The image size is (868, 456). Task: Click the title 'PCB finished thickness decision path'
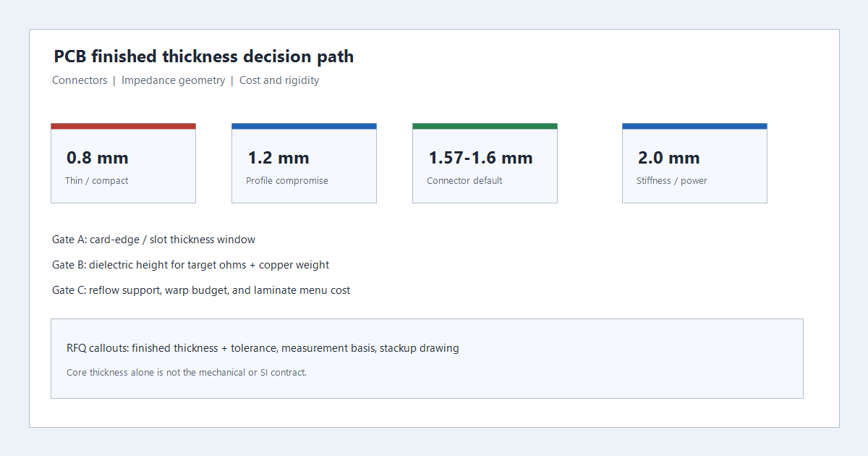[204, 56]
